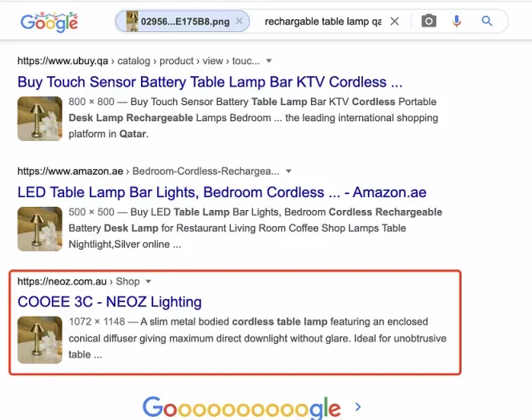
Task: Click the https://neoz.com.au URL breadcrumb
Action: coord(62,281)
